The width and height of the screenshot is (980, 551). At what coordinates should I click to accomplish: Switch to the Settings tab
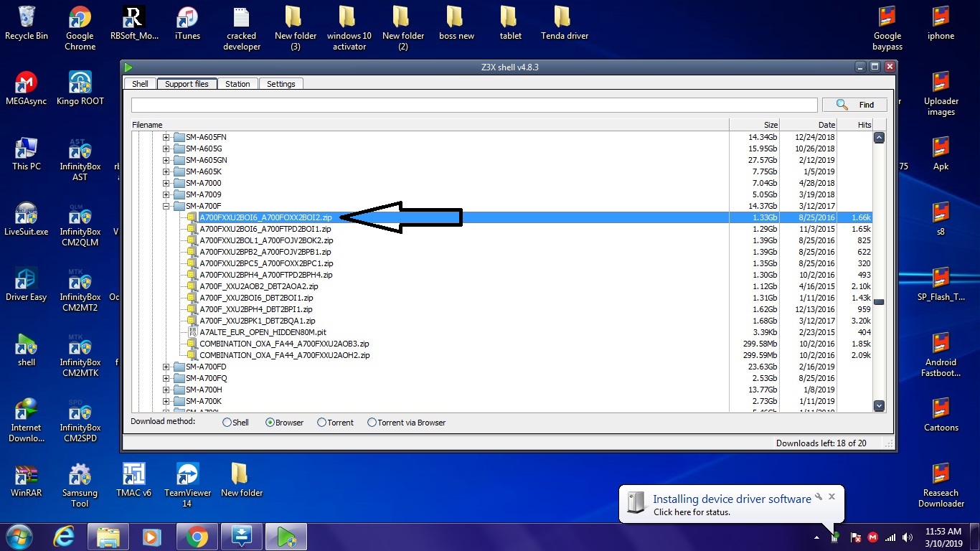coord(281,84)
